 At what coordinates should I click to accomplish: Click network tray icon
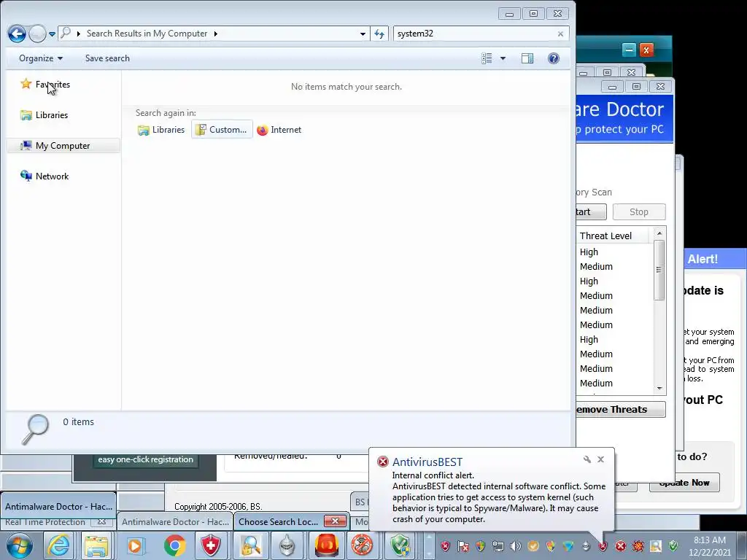pos(498,545)
